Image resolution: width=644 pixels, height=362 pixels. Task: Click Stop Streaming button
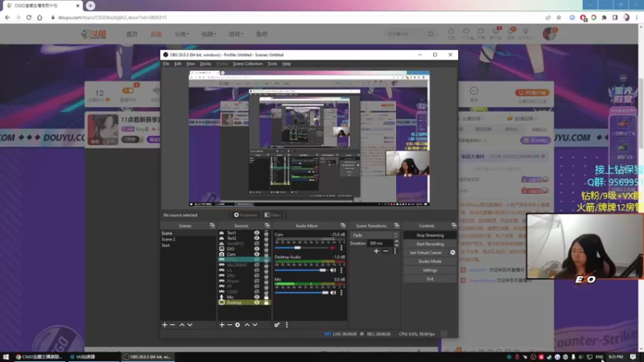coord(430,235)
